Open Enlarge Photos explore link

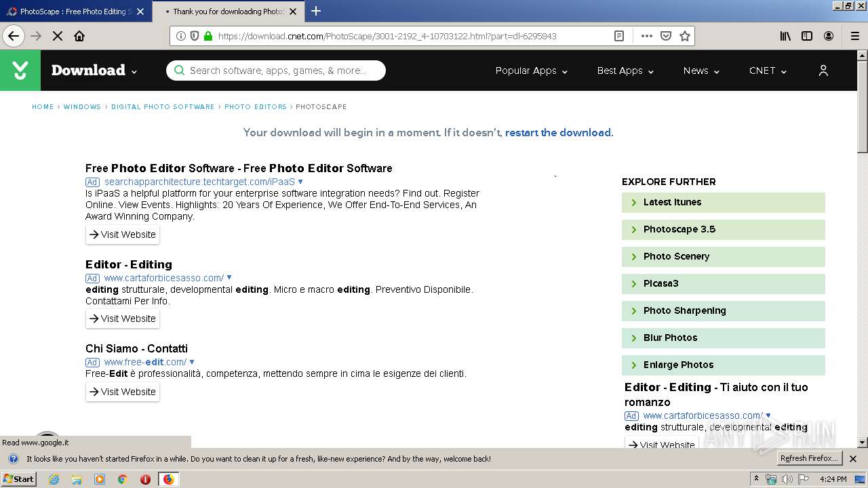click(x=724, y=365)
